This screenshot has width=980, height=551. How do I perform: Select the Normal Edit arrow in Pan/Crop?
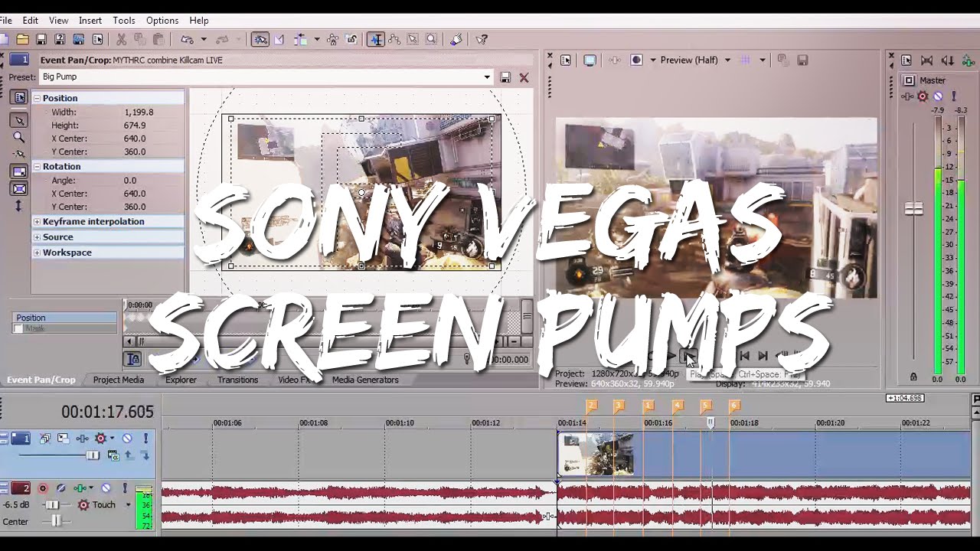(19, 120)
